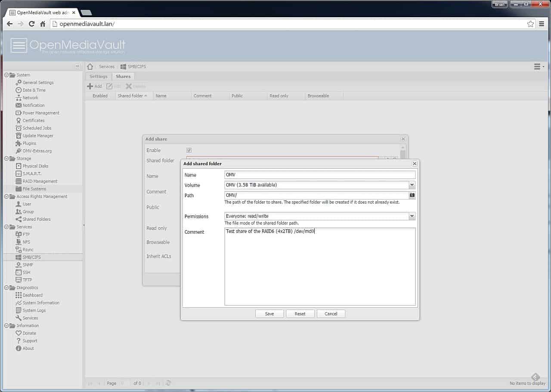Open the top-right options menu dropdown
The image size is (551, 392).
pos(539,67)
